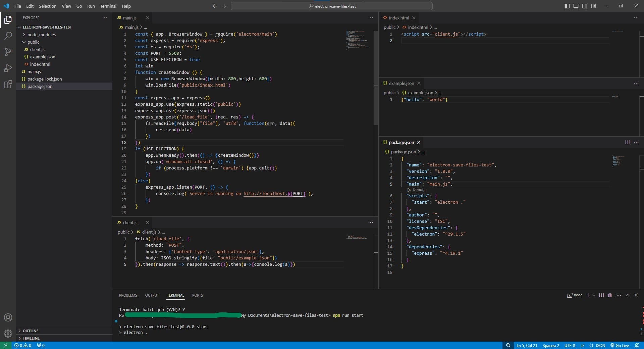Image resolution: width=644 pixels, height=349 pixels.
Task: Open the new terminal launch profile dropdown
Action: click(x=594, y=295)
